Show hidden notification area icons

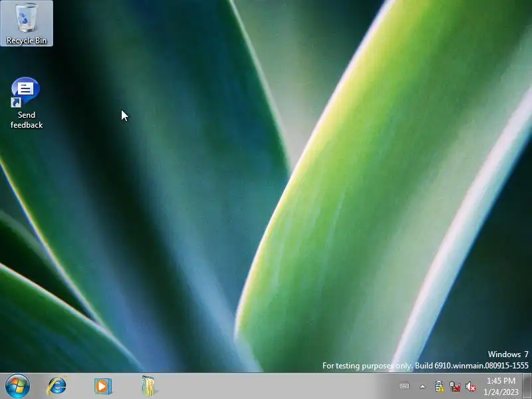422,386
